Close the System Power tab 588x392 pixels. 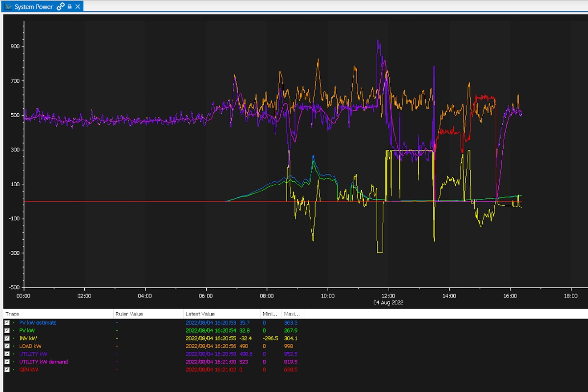click(77, 7)
